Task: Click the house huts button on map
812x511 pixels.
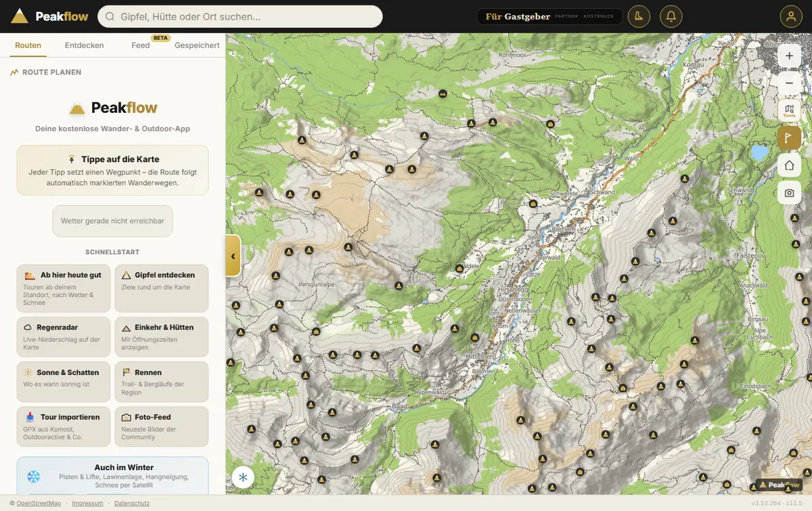Action: (x=789, y=166)
